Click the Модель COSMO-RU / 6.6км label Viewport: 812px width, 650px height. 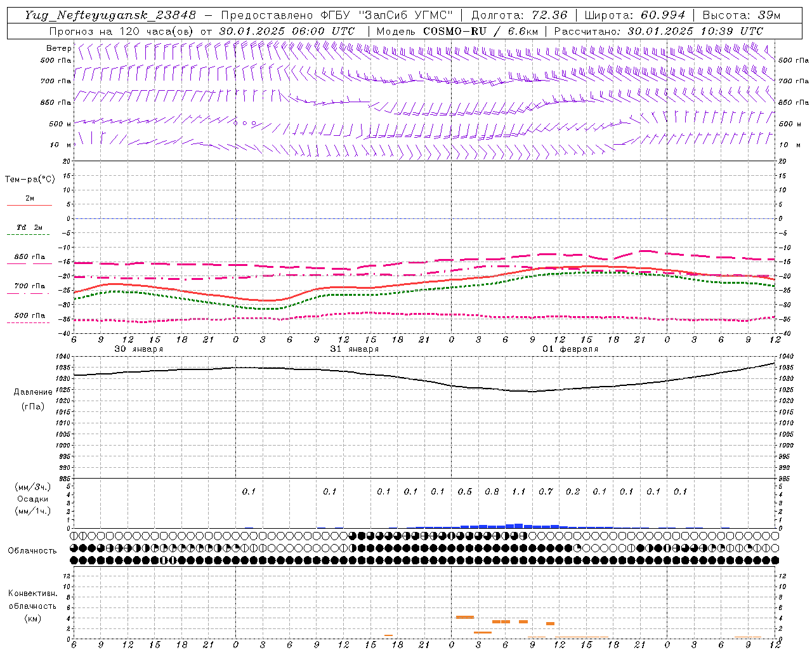point(457,31)
